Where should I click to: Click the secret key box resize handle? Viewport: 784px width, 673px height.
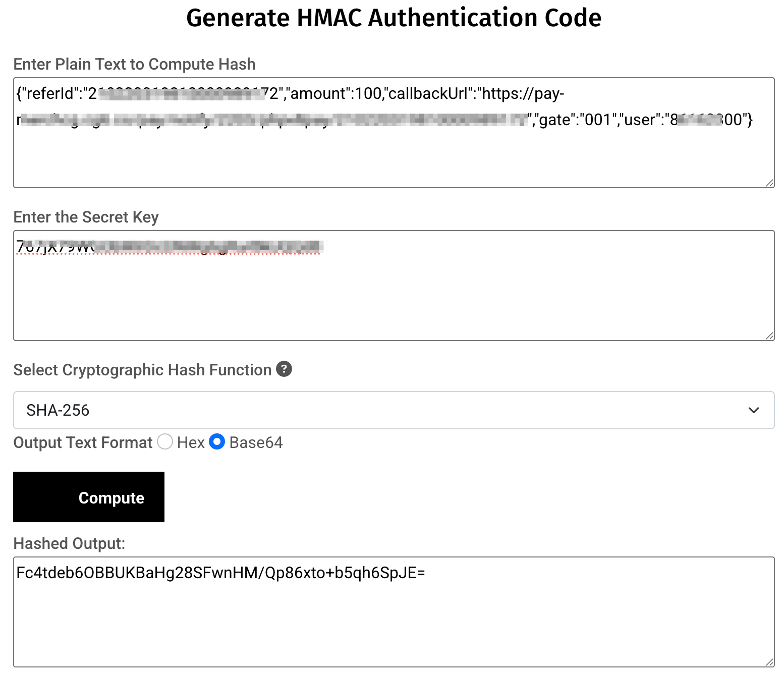point(769,336)
